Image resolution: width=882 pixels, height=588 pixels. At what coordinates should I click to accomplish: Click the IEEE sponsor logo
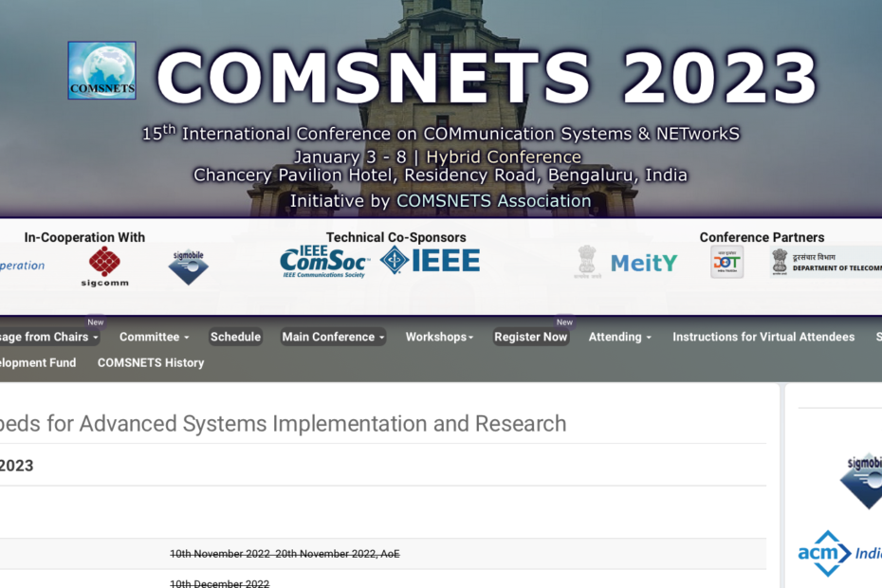[431, 261]
